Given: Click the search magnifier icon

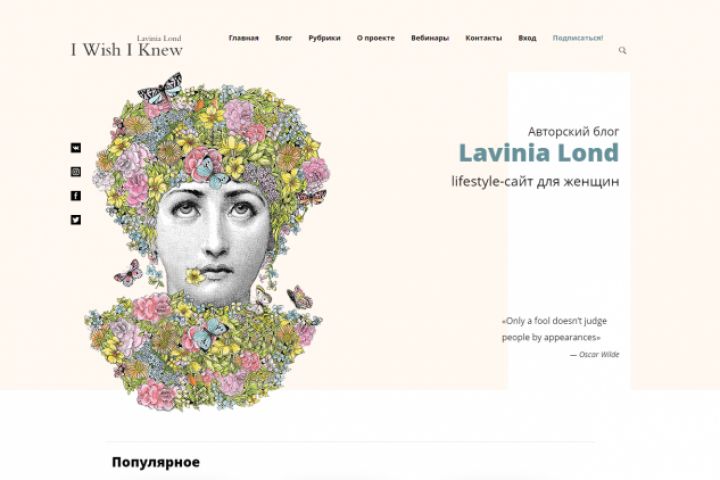Looking at the screenshot, I should 622,51.
